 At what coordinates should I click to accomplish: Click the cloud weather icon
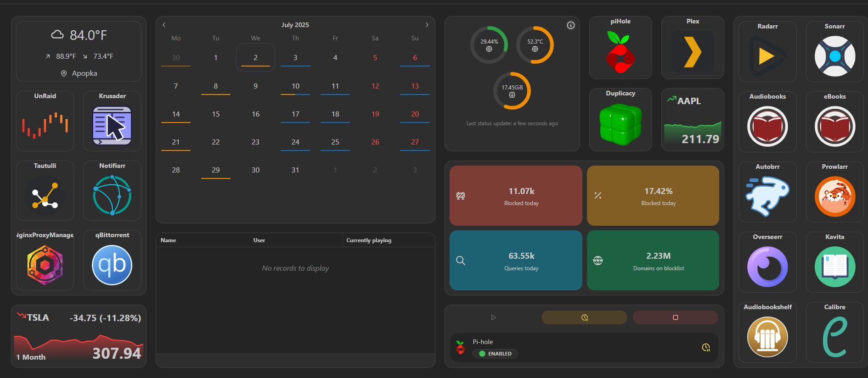pos(57,34)
